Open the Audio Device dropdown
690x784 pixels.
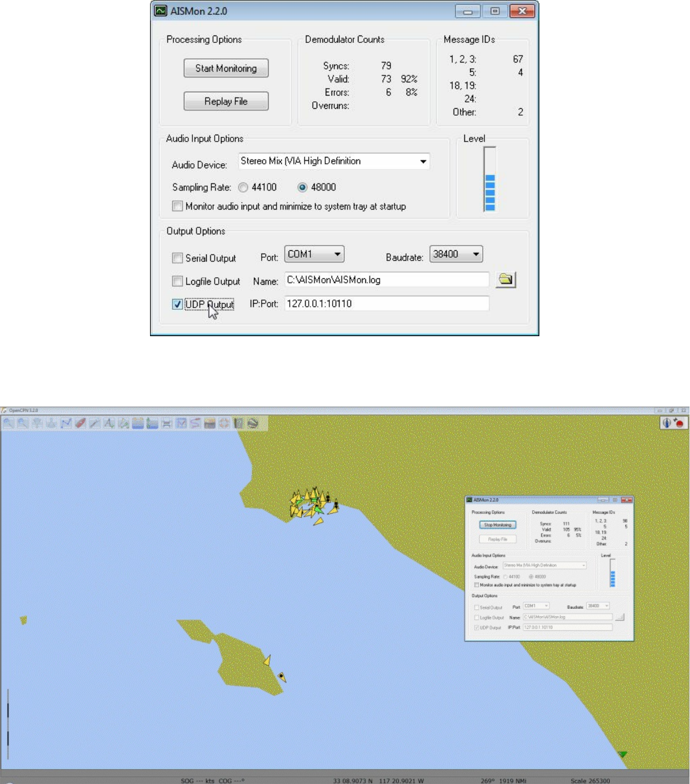click(x=334, y=161)
